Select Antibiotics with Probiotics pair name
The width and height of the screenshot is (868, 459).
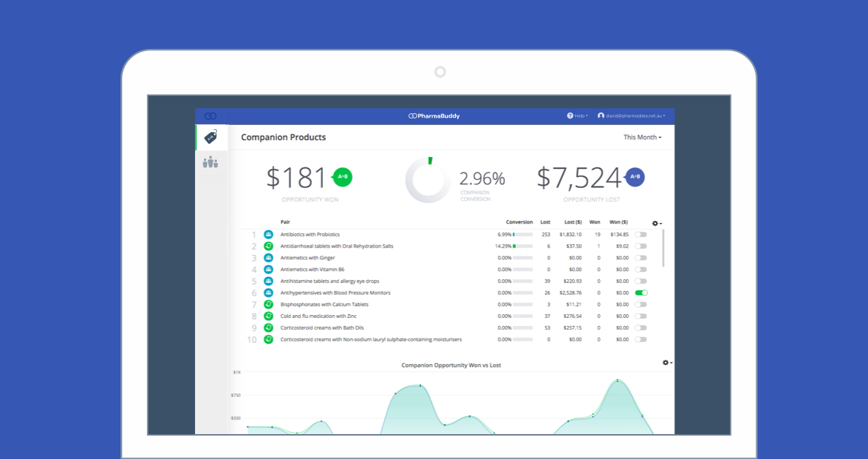pos(310,235)
